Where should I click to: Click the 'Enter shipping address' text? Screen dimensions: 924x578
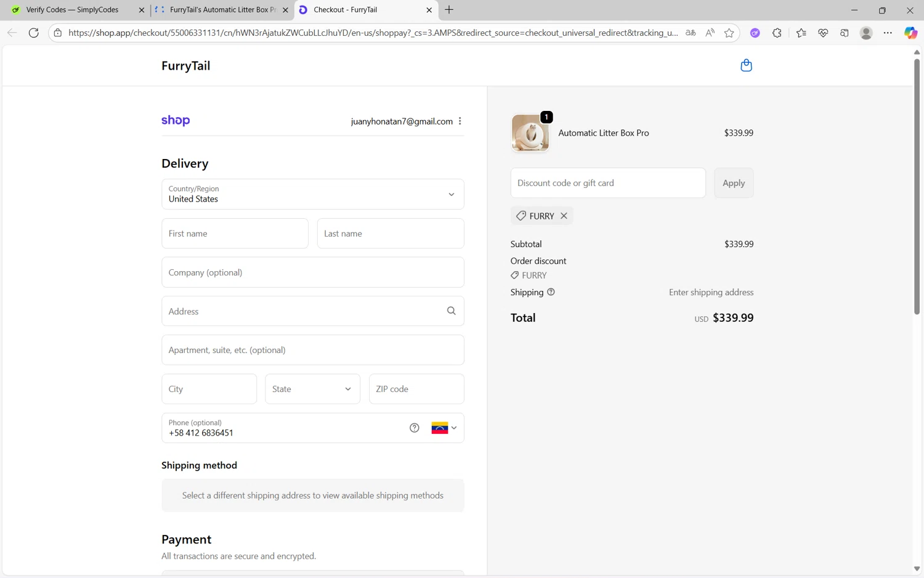click(x=711, y=292)
